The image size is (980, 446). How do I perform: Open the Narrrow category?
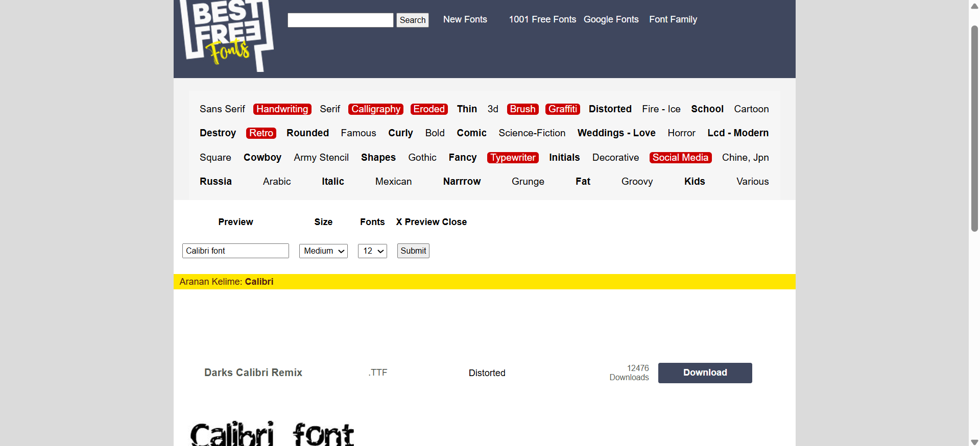[x=462, y=182]
